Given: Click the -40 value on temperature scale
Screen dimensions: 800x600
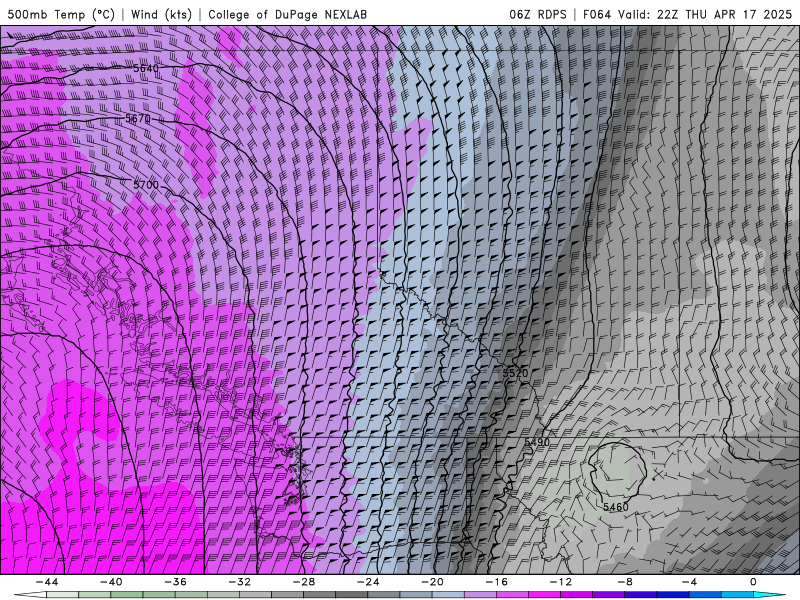Looking at the screenshot, I should pos(111,582).
